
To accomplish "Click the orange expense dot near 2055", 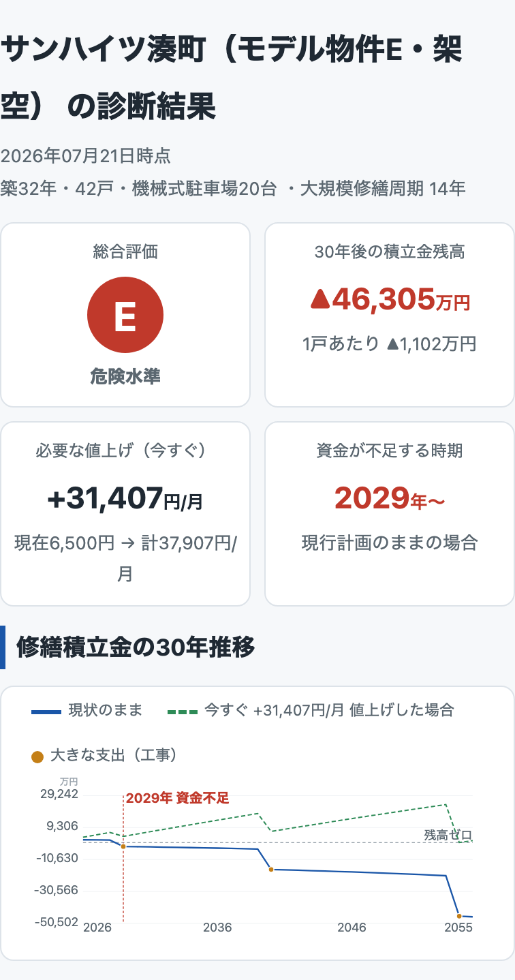I will coord(459,916).
